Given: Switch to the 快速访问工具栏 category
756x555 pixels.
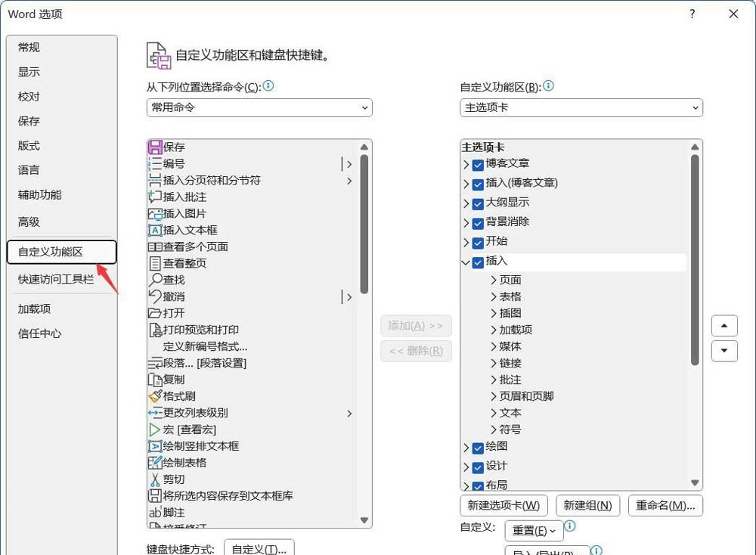Looking at the screenshot, I should [56, 279].
